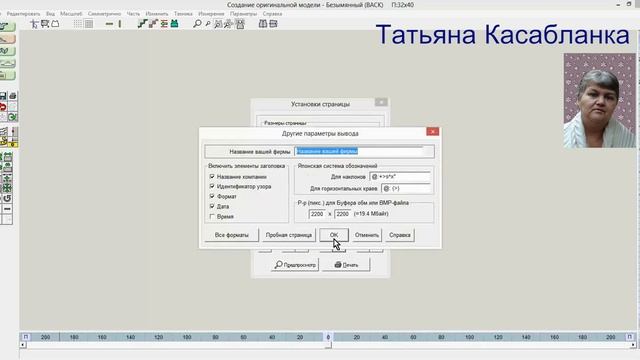
Task: Click the Все форматы button
Action: pyautogui.click(x=231, y=235)
